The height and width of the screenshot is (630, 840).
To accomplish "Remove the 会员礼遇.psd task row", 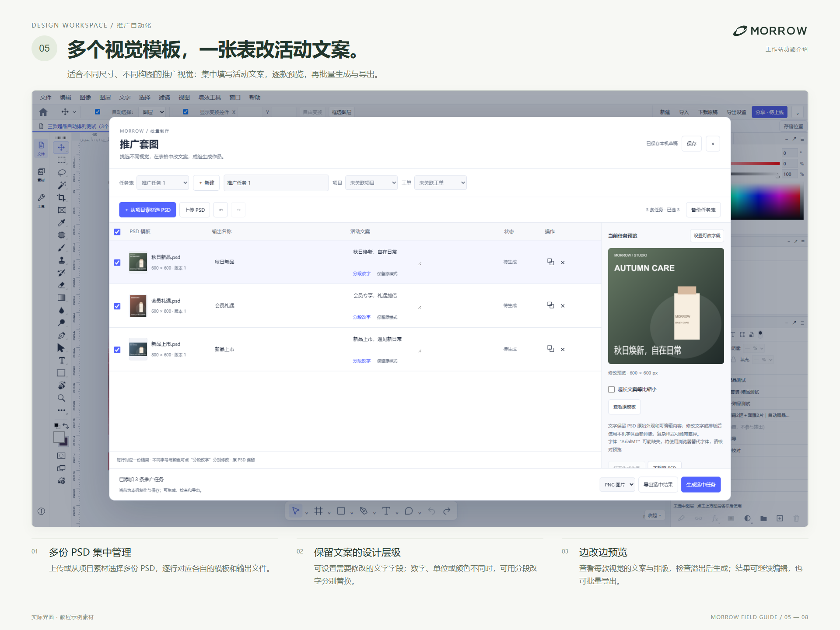I will tap(563, 306).
